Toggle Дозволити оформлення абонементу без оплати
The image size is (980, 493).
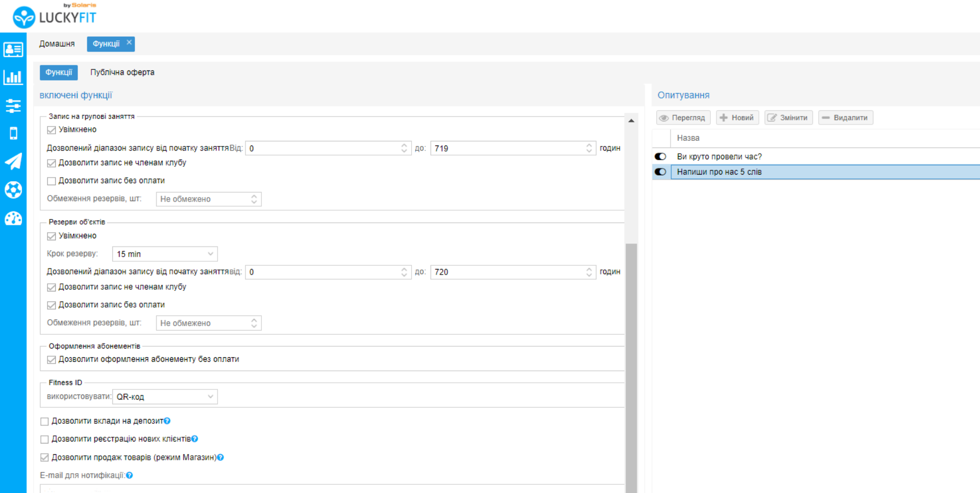click(51, 360)
